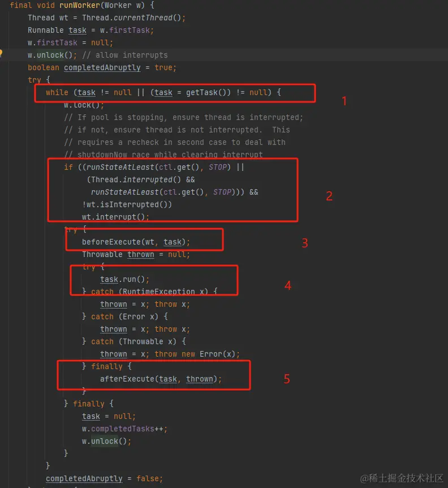Click comment '// if not, ensure thread is not interrupted.'
The image size is (448, 488).
click(163, 130)
